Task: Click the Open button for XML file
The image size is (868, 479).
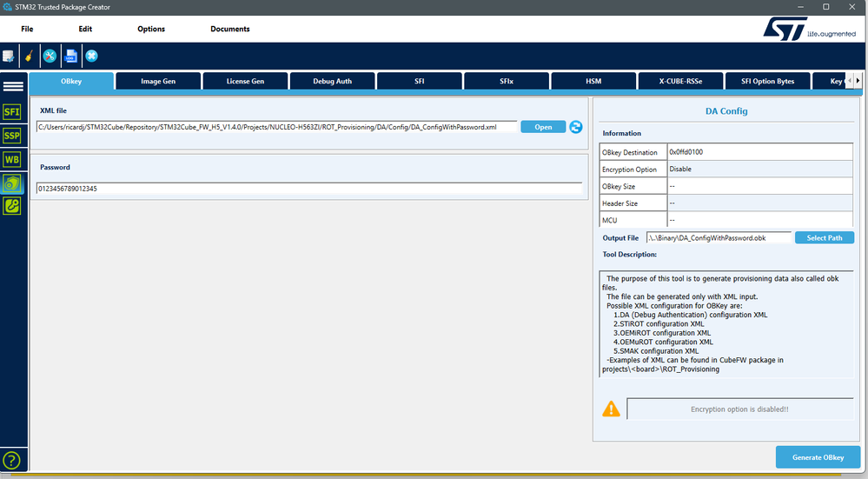Action: click(x=543, y=127)
